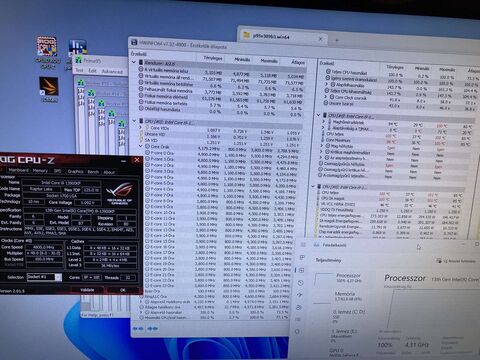Click the folder icon in Explorer tab
480x360 pixels.
pyautogui.click(x=246, y=35)
